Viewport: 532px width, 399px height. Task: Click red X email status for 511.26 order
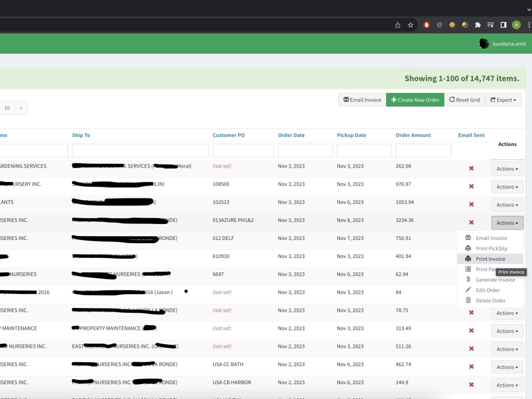pos(471,348)
